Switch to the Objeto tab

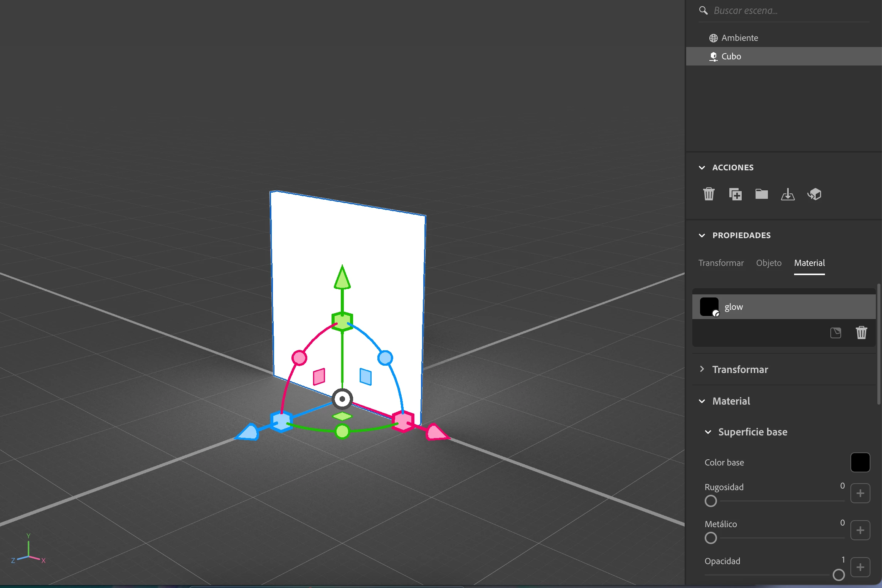[x=769, y=263]
